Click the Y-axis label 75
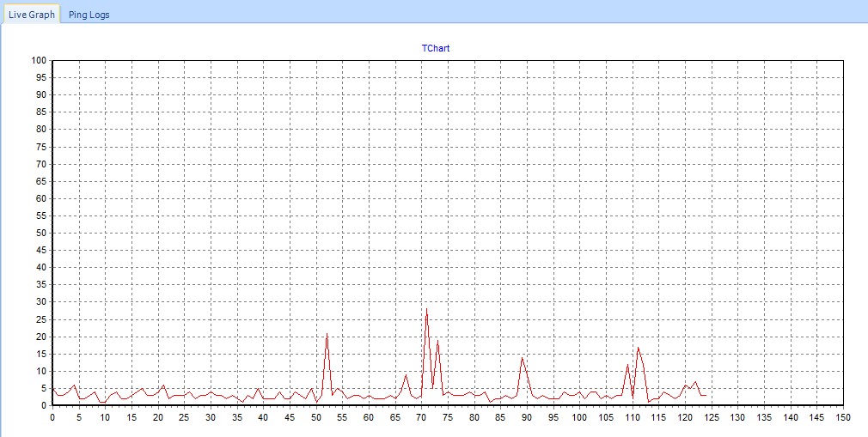868x437 pixels. point(42,147)
